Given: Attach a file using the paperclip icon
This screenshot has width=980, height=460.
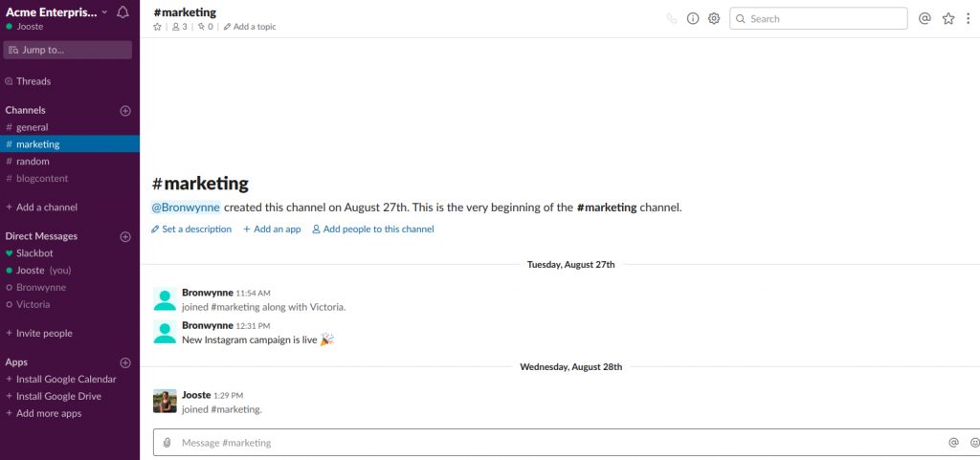Looking at the screenshot, I should click(x=167, y=443).
